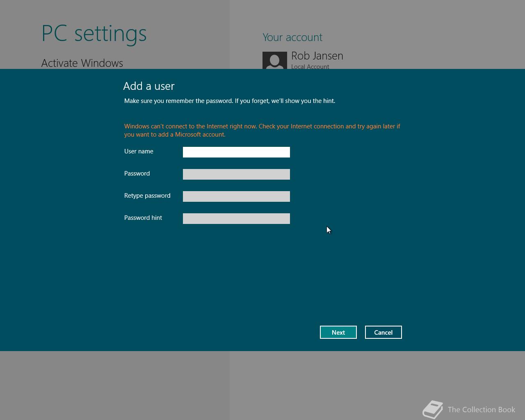
Task: Click the "PC settings" title
Action: [94, 33]
